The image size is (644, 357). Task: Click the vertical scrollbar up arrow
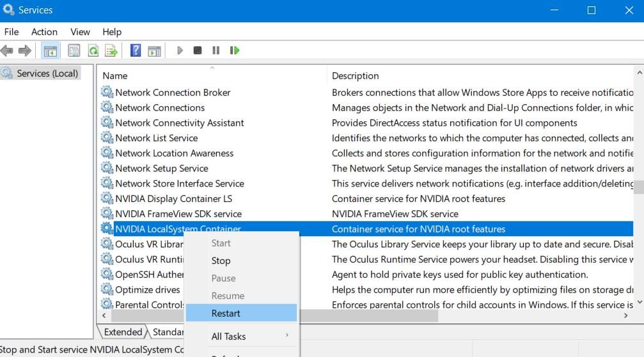[640, 73]
